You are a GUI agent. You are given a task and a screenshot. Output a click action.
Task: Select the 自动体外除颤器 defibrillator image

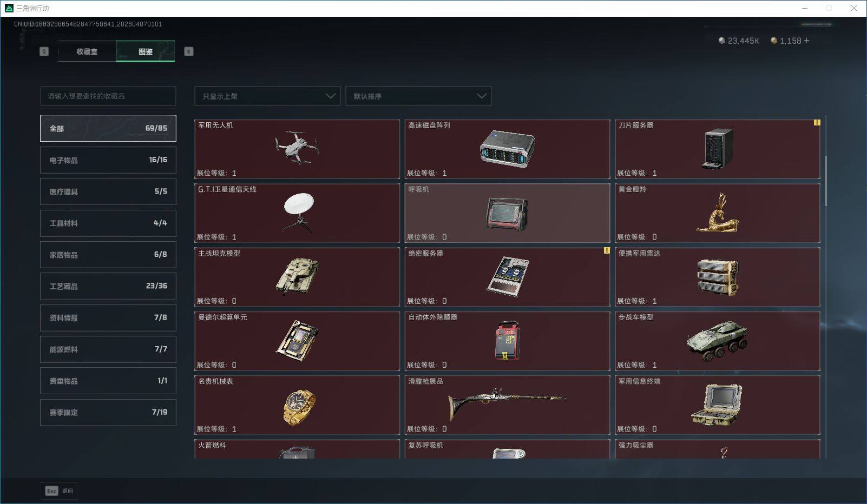point(508,341)
